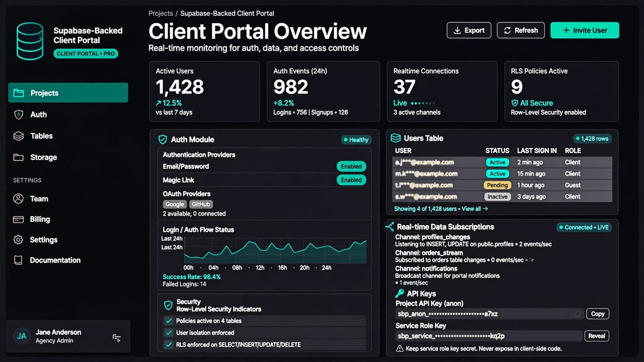The image size is (644, 362).
Task: Click the database logo icon
Action: point(30,41)
